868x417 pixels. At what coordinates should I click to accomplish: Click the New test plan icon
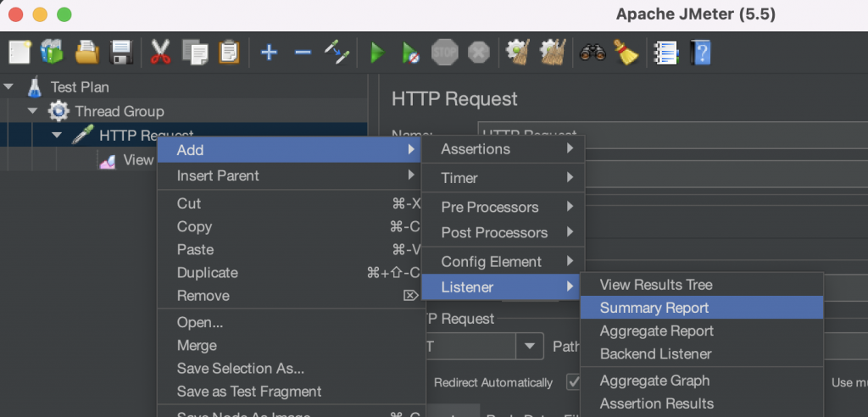tap(19, 53)
